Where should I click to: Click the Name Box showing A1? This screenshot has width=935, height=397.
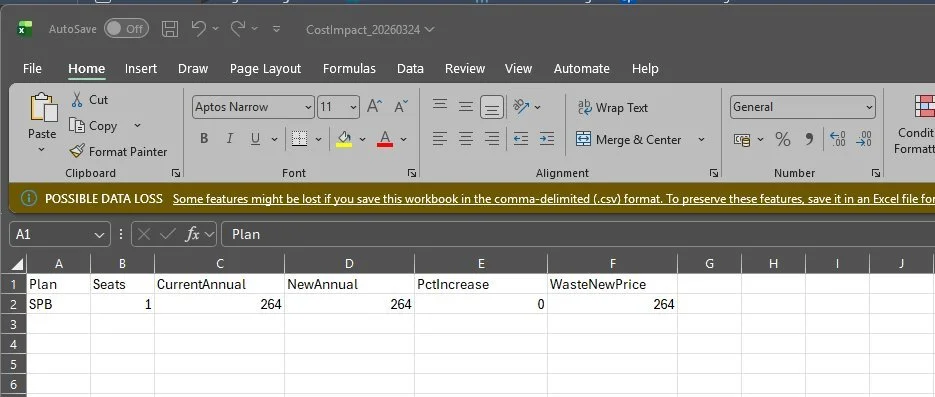(60, 234)
